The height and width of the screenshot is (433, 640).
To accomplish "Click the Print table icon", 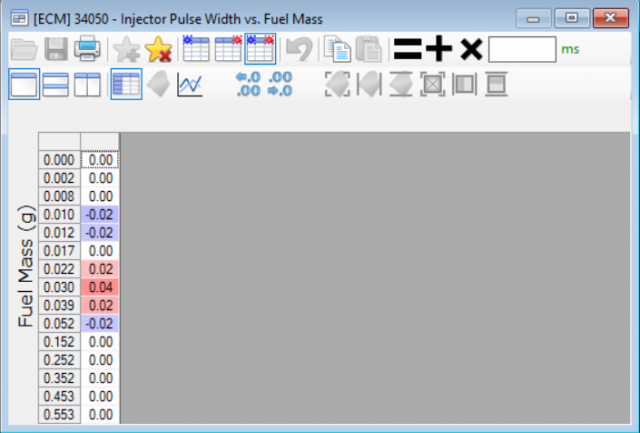I will pos(87,48).
